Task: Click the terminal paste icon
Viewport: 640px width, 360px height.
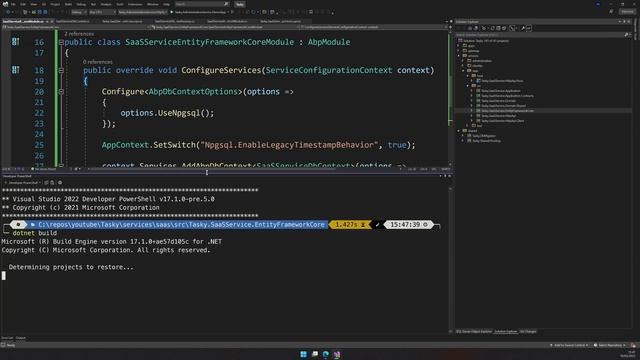Action: pos(52,183)
